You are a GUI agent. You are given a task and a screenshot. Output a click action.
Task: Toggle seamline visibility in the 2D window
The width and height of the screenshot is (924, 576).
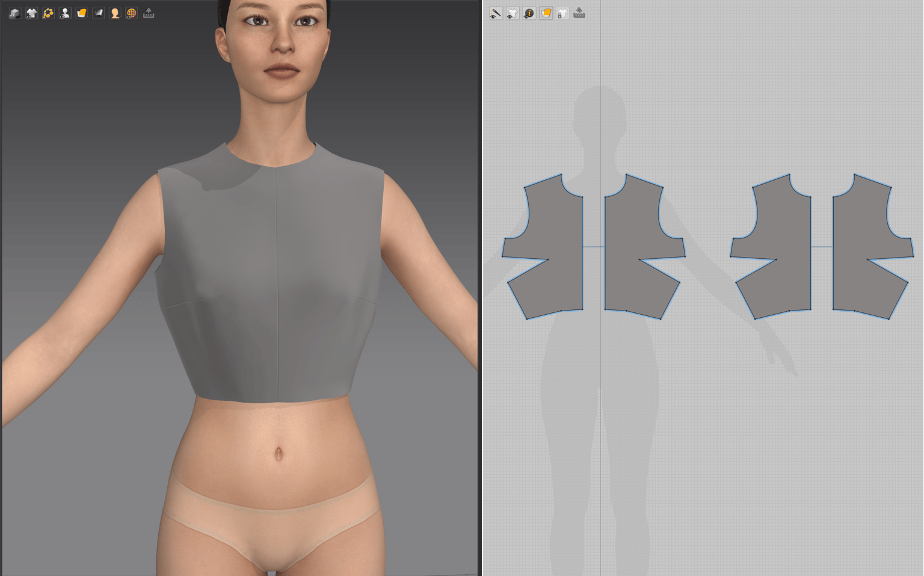pyautogui.click(x=496, y=13)
